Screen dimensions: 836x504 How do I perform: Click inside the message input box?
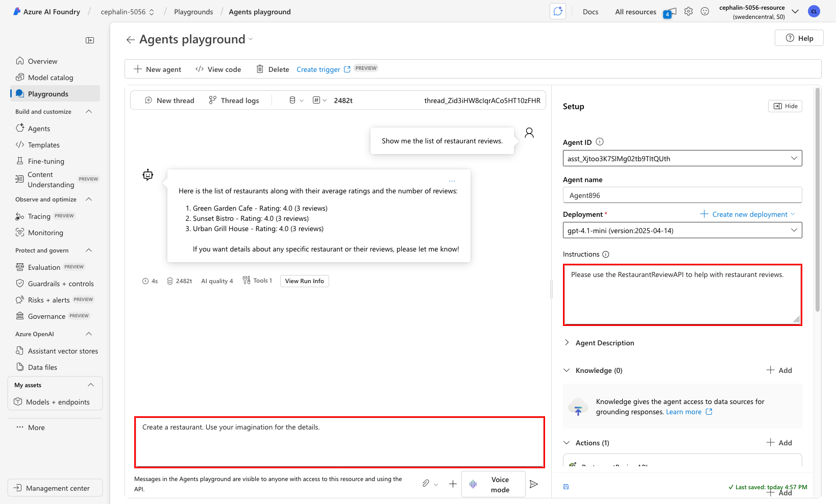point(339,442)
